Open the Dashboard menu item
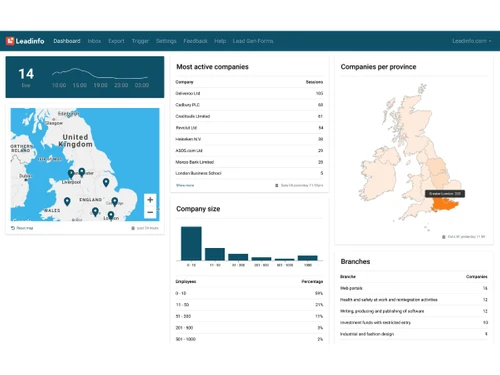Viewport: 500px width, 375px height. click(x=67, y=41)
